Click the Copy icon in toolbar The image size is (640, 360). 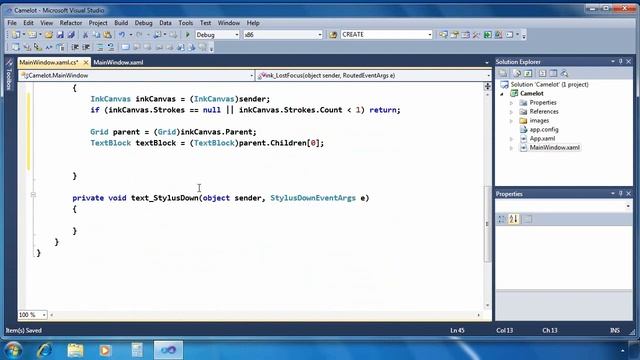click(x=96, y=35)
